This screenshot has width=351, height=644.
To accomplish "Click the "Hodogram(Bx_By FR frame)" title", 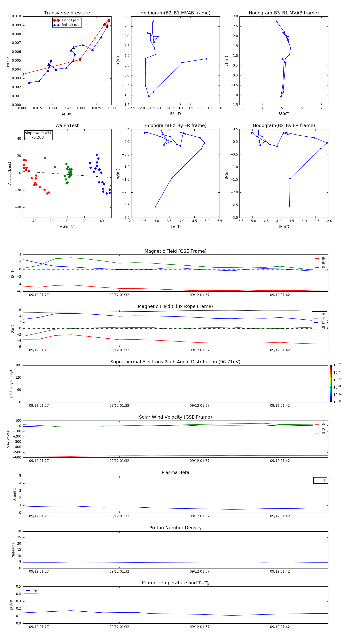I will pyautogui.click(x=284, y=125).
